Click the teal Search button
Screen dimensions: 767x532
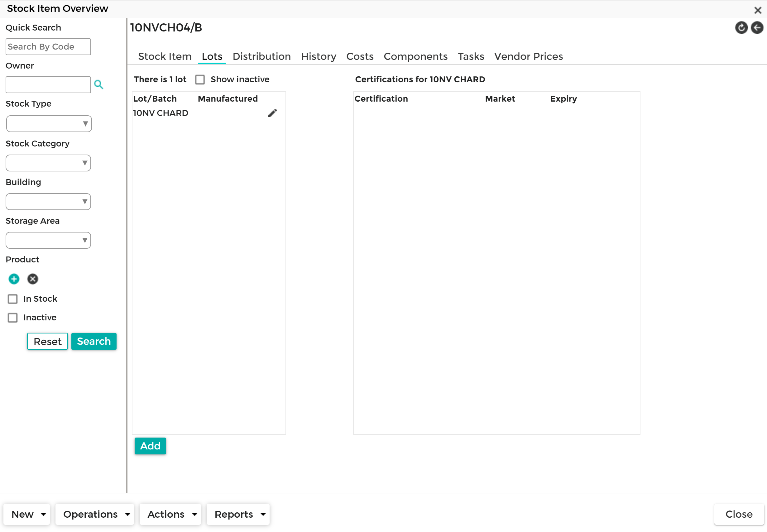pyautogui.click(x=94, y=341)
